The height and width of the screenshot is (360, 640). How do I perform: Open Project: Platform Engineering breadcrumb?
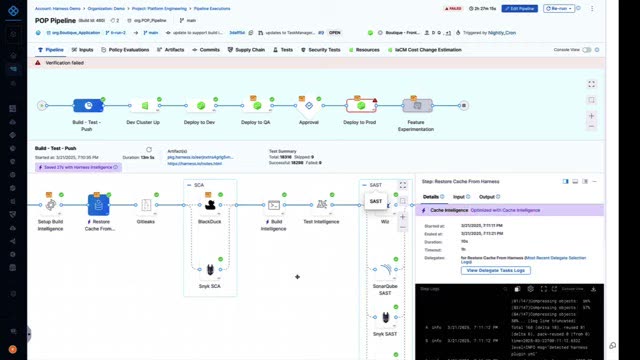pos(159,9)
